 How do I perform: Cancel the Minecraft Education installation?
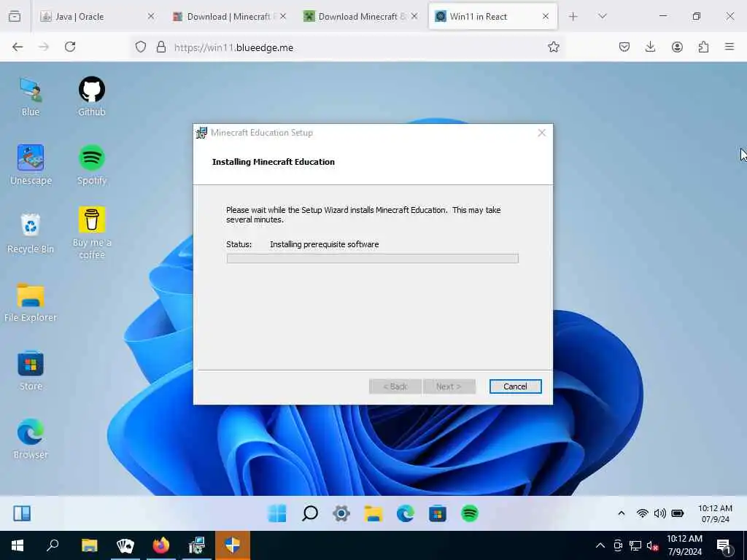[x=515, y=386]
